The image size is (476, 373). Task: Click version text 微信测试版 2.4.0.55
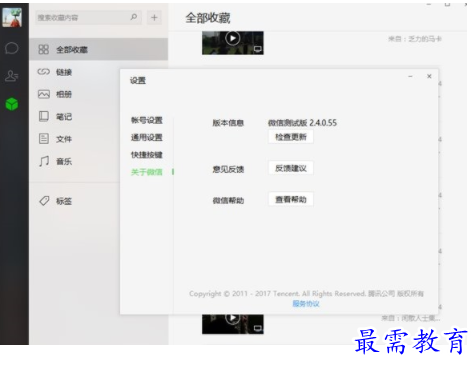[x=302, y=123]
